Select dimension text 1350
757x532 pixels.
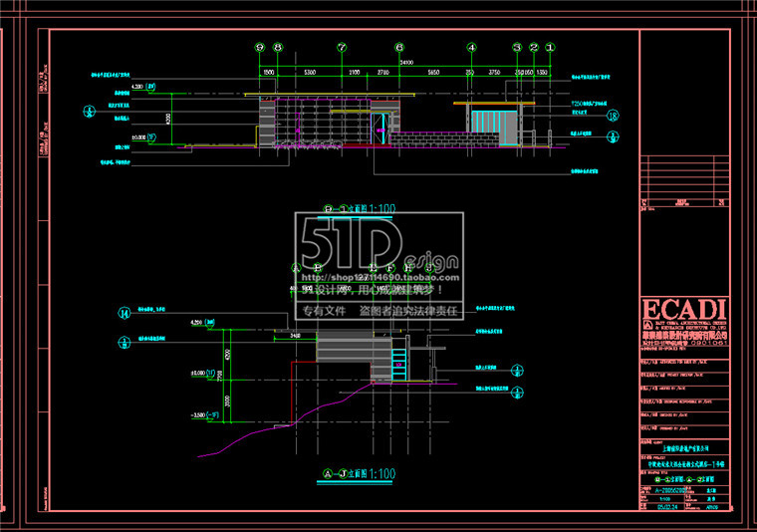pos(542,73)
